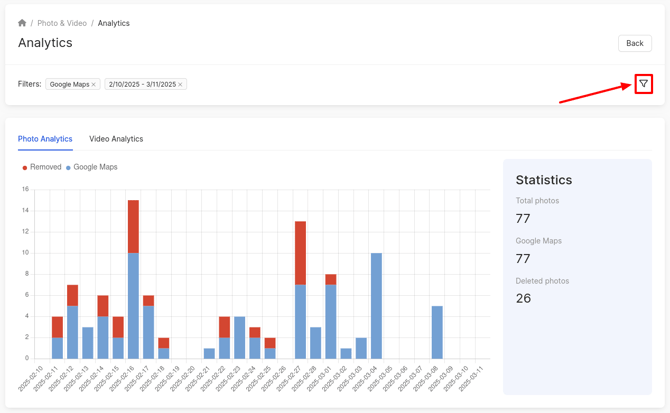Screen dimensions: 670x413
Task: Remove the date range filter chip
Action: 181,85
